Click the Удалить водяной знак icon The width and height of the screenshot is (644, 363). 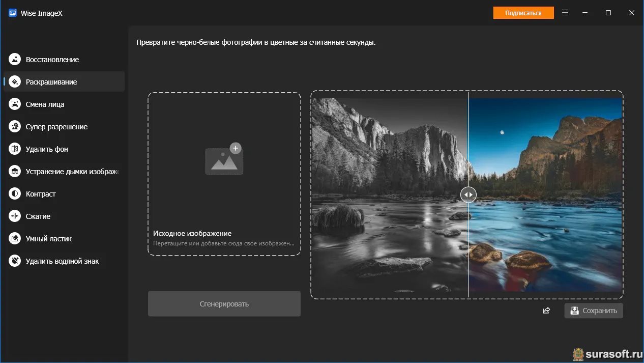tap(15, 261)
